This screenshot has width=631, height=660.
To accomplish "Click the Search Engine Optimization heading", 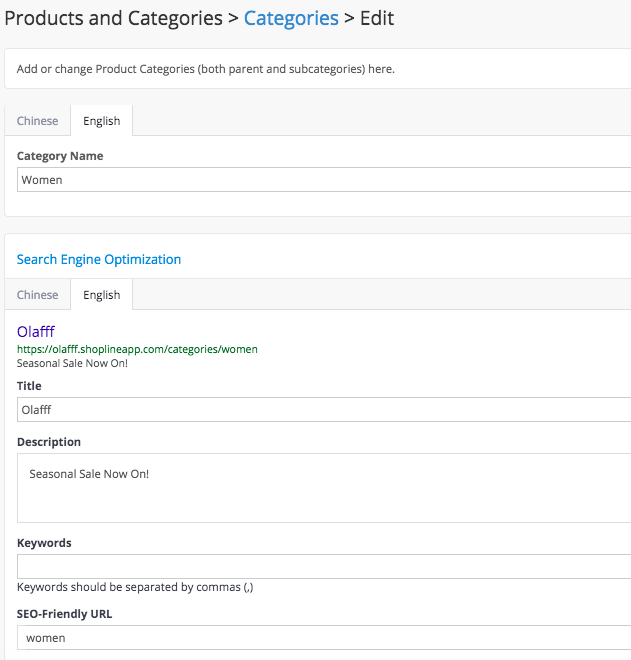I will 99,259.
